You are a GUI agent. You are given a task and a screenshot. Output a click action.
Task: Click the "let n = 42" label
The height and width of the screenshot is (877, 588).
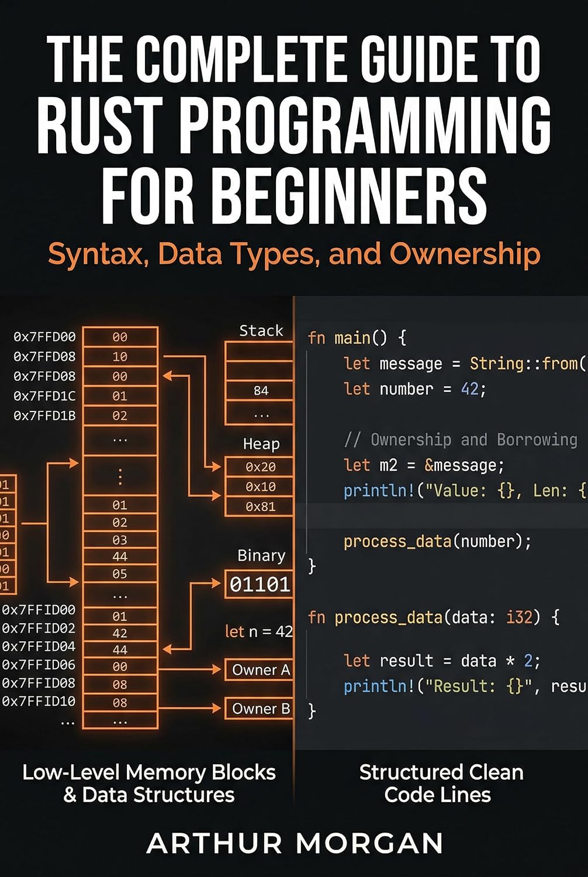[259, 631]
